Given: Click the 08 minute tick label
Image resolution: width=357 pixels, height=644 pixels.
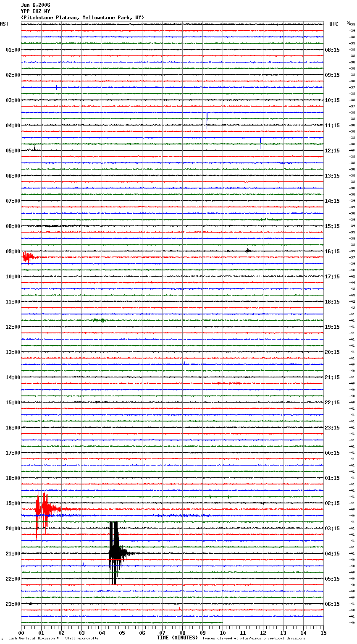Looking at the screenshot, I should [182, 633].
